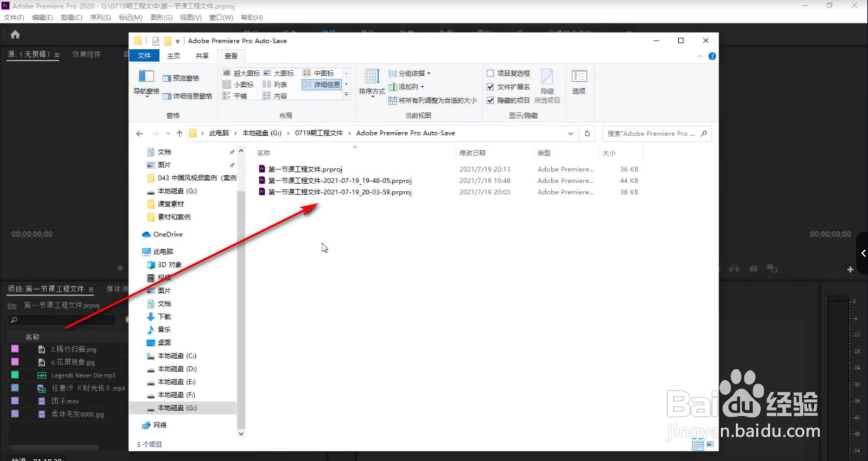
Task: Go back in Explorer navigation
Action: pyautogui.click(x=140, y=133)
